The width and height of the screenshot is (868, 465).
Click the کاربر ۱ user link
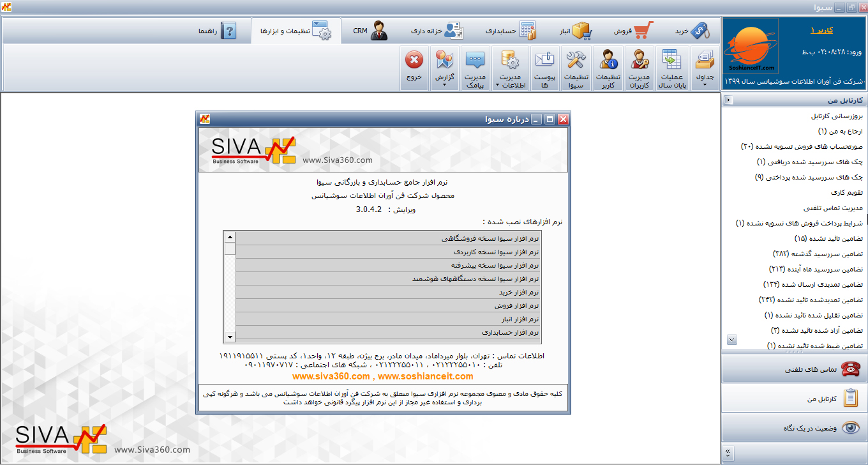[821, 30]
